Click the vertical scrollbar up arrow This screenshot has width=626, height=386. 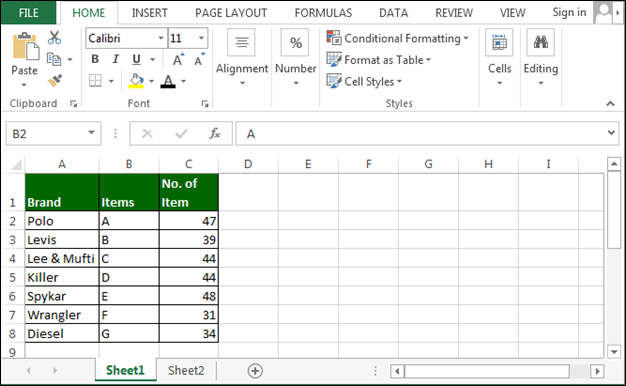[613, 164]
